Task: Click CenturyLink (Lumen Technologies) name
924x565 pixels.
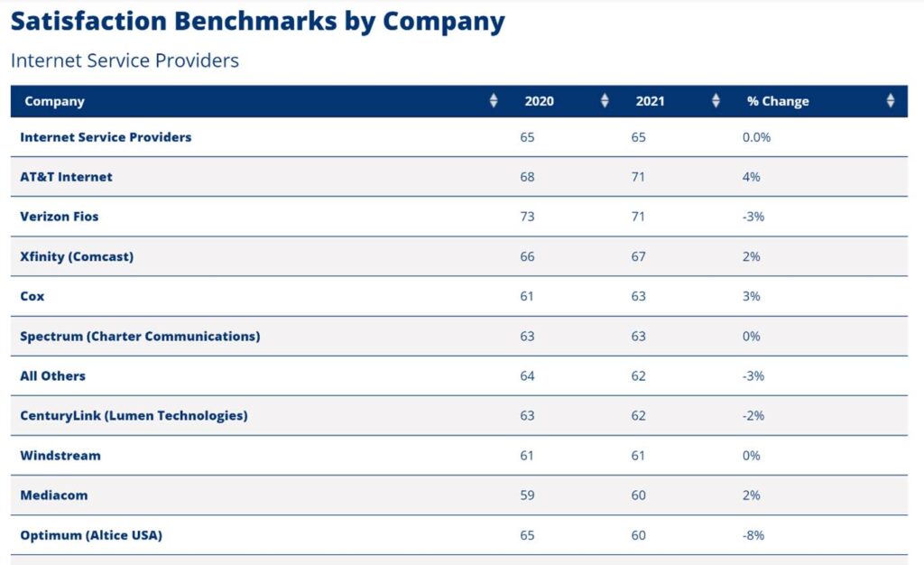Action: (x=134, y=415)
